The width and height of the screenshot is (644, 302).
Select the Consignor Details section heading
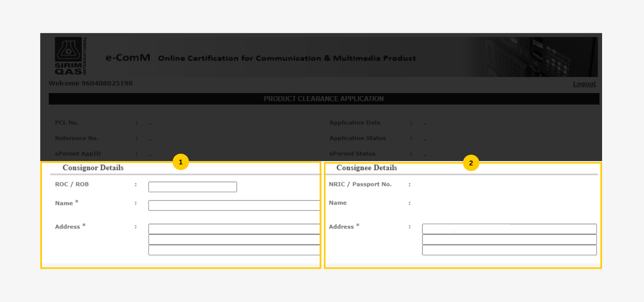(92, 168)
